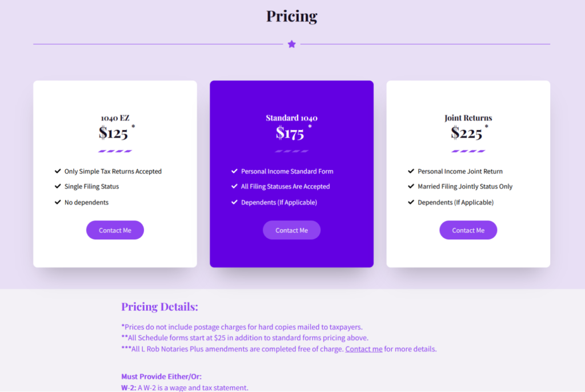
Task: Click the Standard 1040 plan title
Action: click(x=292, y=118)
